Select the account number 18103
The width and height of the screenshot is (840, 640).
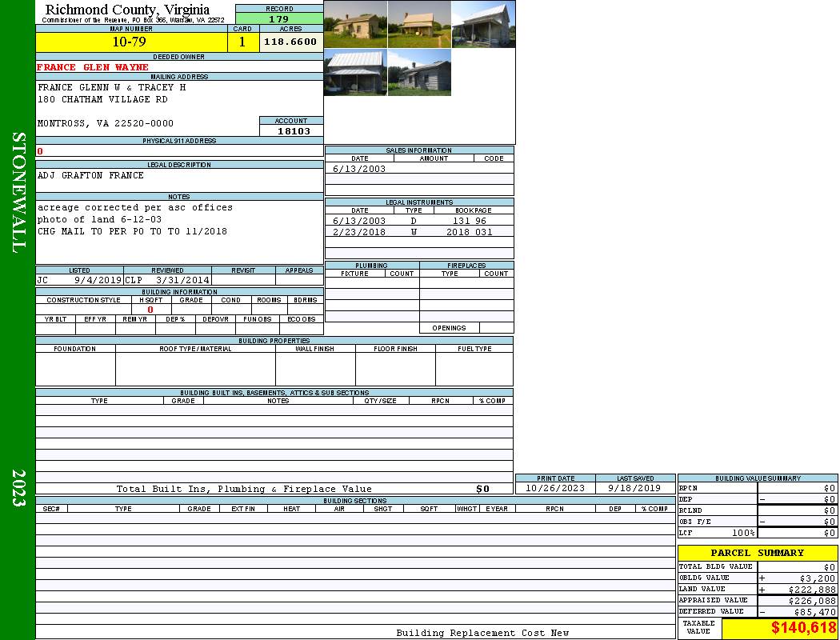[291, 130]
